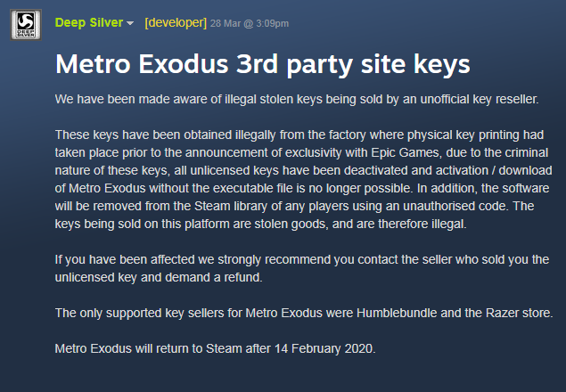Click the sentence about an unofficial key reseller
The width and height of the screenshot is (566, 392).
pos(300,97)
